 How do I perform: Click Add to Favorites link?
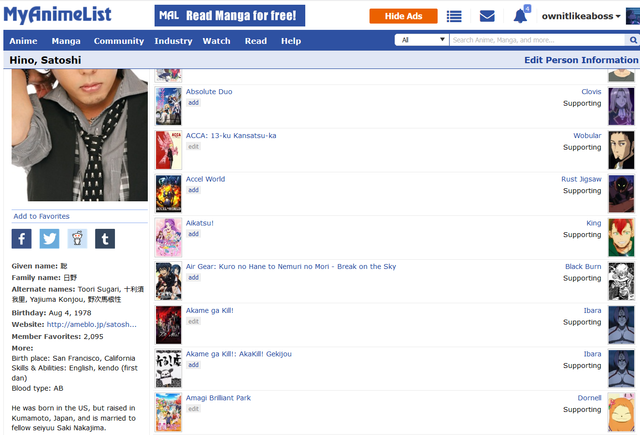pos(41,216)
